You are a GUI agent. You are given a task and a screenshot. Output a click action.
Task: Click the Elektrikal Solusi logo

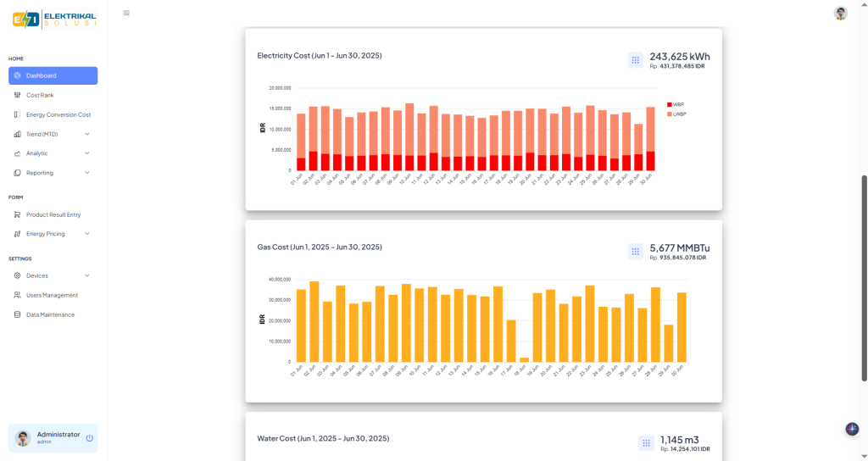tap(53, 19)
